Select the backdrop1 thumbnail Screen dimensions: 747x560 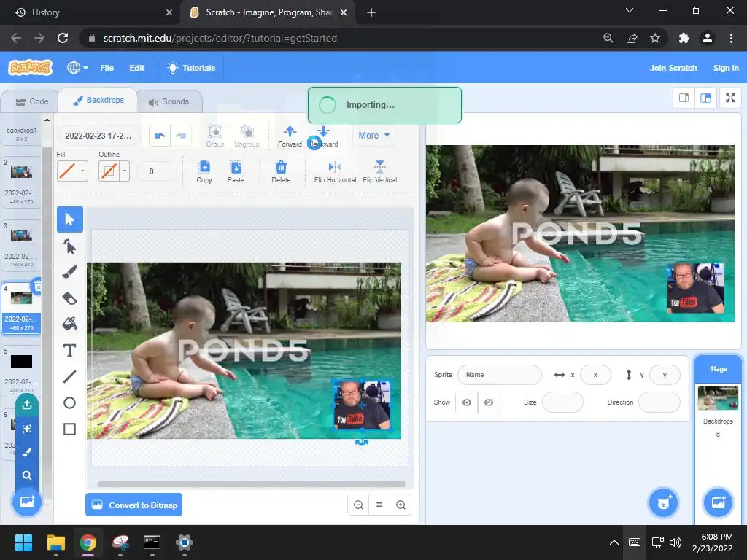click(21, 130)
